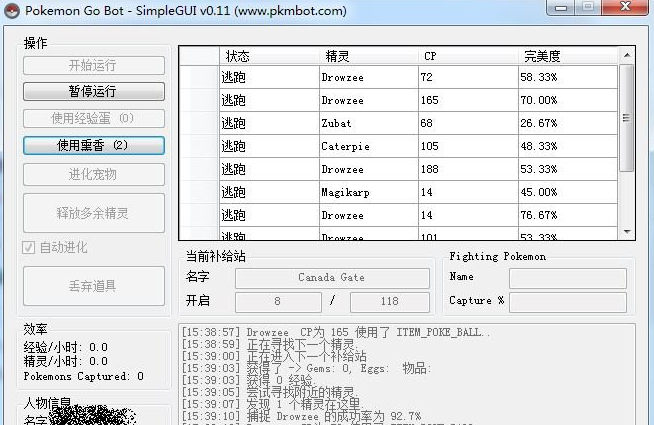
Task: Minimize the Pokemon Go Bot window
Action: click(560, 8)
